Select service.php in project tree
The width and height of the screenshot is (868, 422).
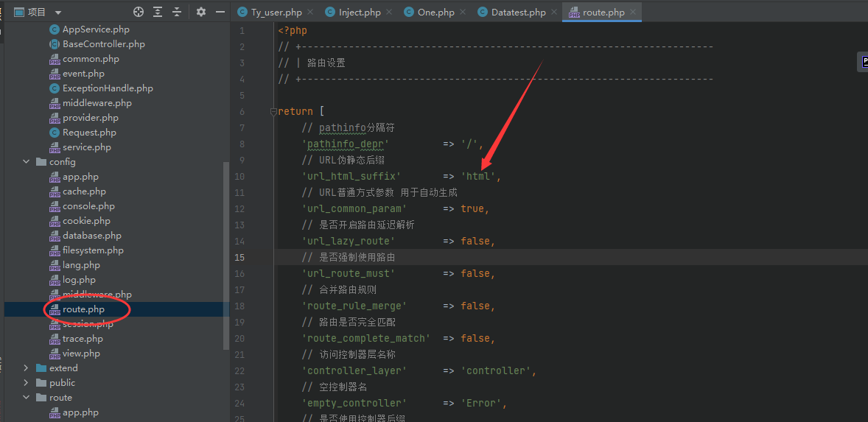coord(87,147)
